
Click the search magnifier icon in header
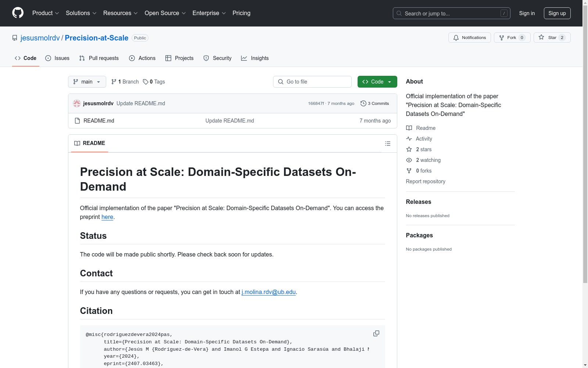[399, 13]
